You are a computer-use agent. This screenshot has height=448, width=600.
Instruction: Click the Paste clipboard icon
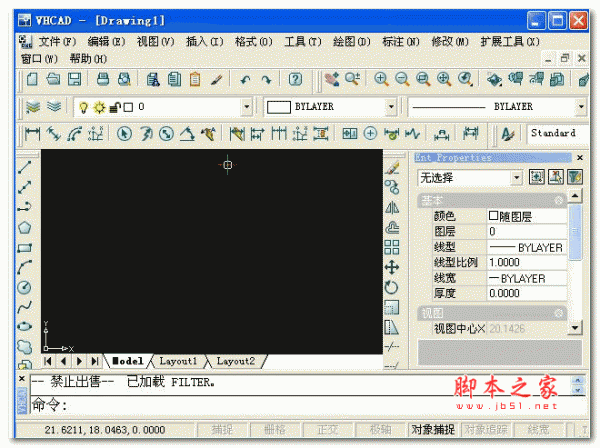pyautogui.click(x=195, y=79)
